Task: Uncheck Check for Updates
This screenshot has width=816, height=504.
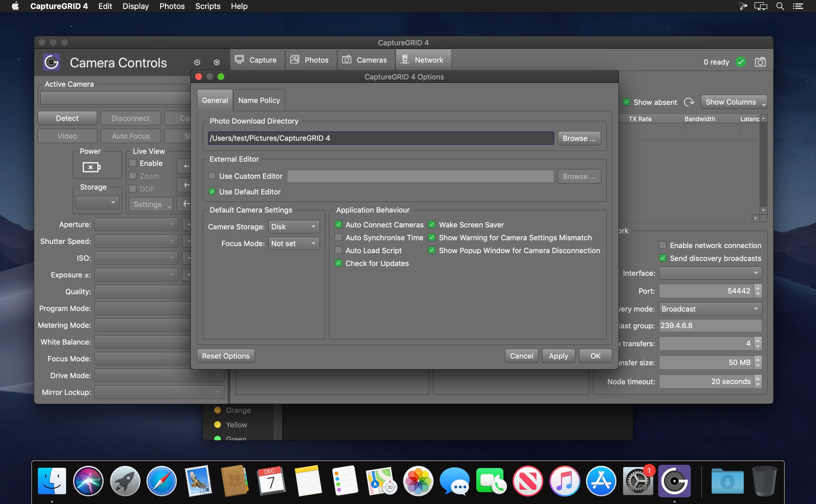Action: 338,263
